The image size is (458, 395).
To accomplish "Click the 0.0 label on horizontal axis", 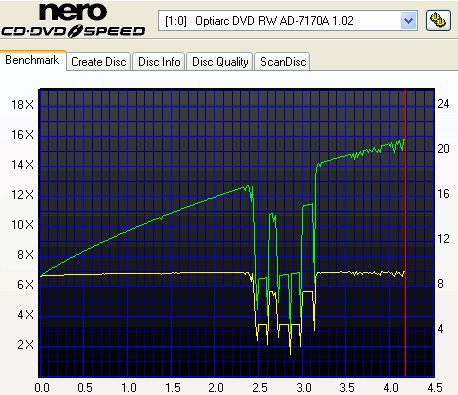I will pyautogui.click(x=42, y=388).
